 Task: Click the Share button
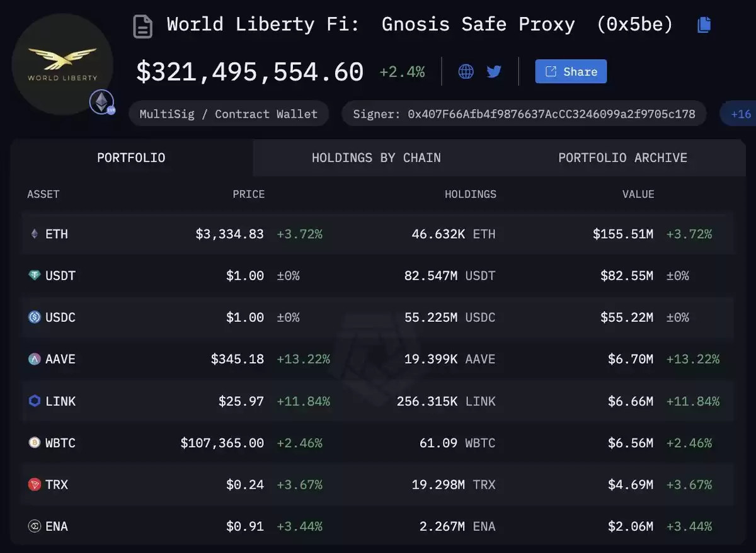(x=571, y=72)
